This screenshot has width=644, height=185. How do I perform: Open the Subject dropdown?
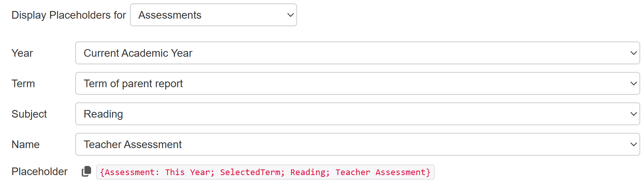pos(357,114)
